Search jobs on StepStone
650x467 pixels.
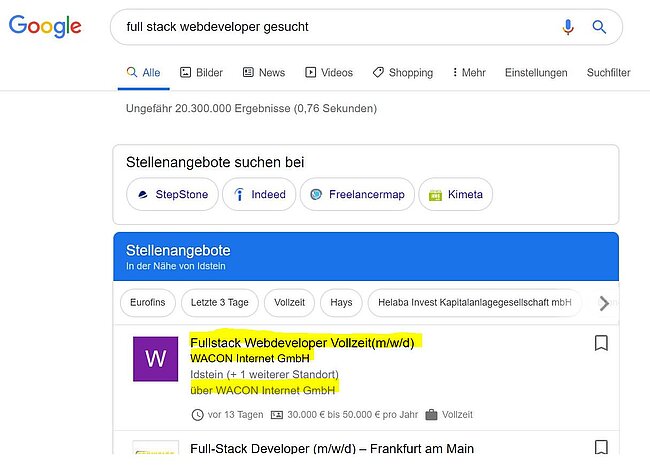pos(172,194)
